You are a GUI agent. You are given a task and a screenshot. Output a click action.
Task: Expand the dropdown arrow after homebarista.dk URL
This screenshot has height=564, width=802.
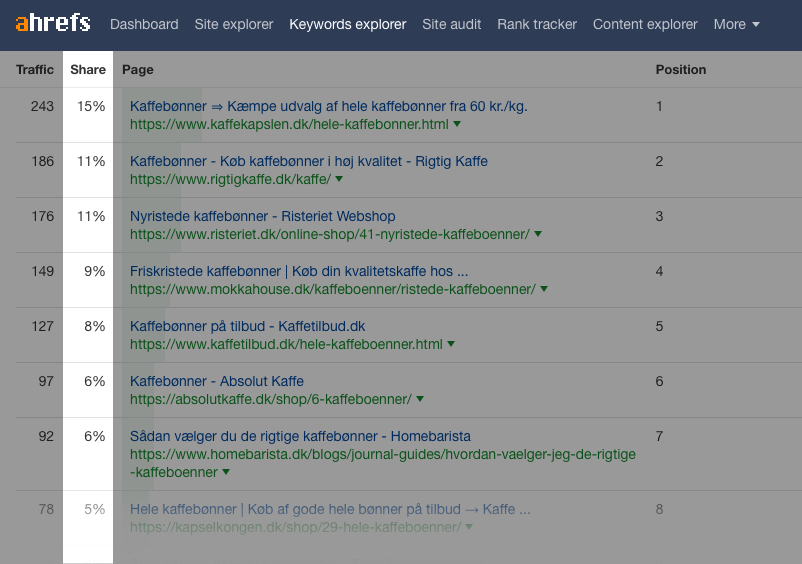click(x=226, y=471)
